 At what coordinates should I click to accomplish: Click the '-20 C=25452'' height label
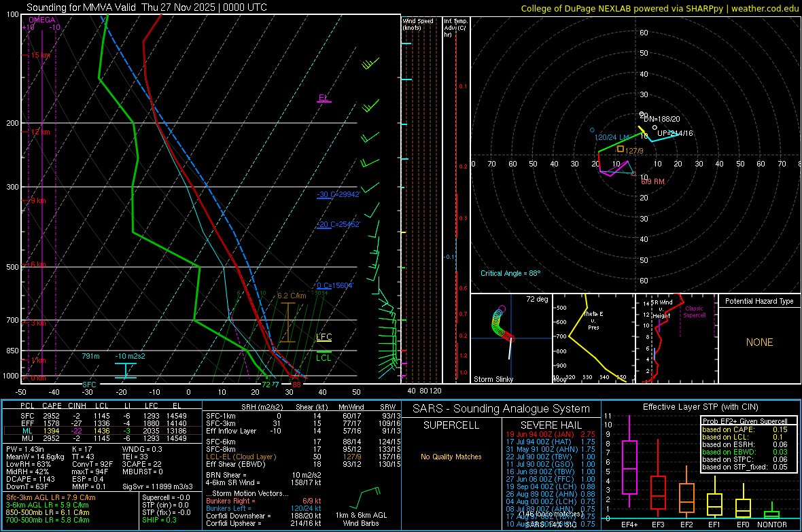(x=338, y=224)
